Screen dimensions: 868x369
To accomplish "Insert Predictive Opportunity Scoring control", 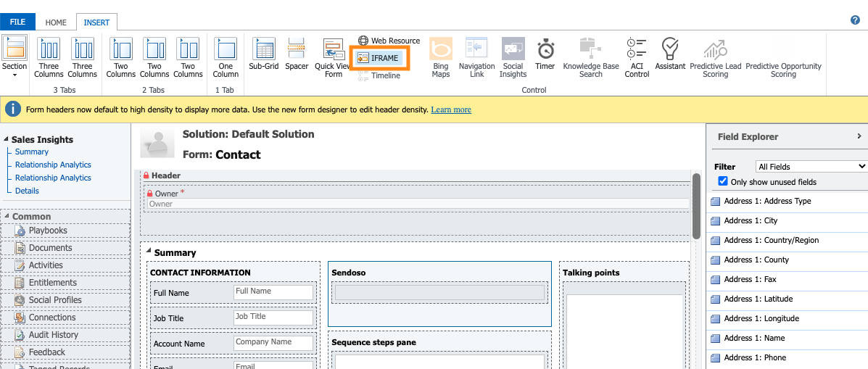I will tap(783, 57).
